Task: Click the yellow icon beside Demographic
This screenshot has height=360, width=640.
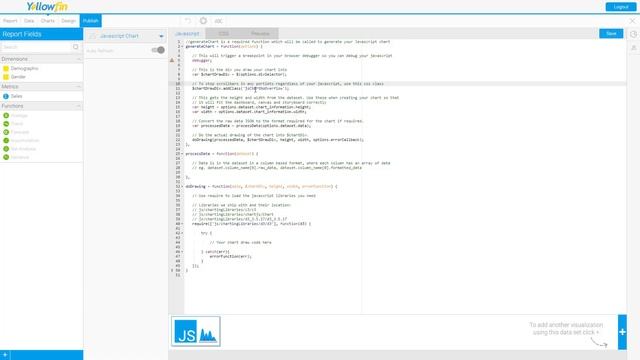Action: tap(6, 69)
